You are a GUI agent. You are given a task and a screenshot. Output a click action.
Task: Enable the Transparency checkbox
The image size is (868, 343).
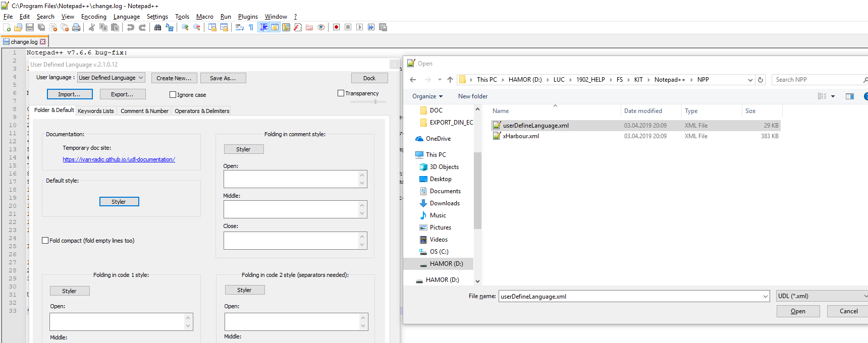tap(341, 93)
